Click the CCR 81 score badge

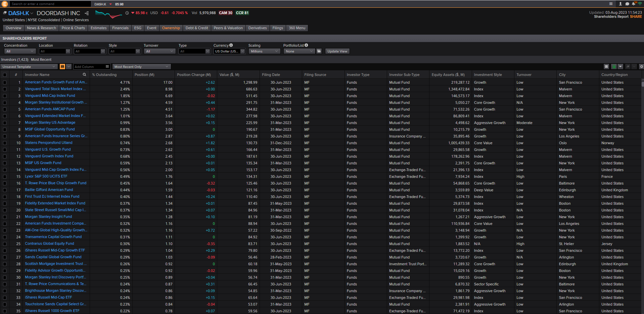pos(242,13)
